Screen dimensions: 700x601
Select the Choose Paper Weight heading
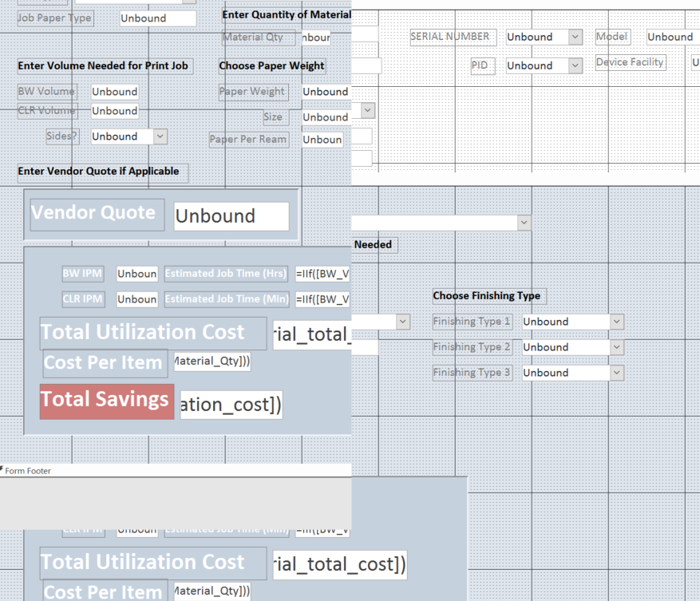[272, 65]
